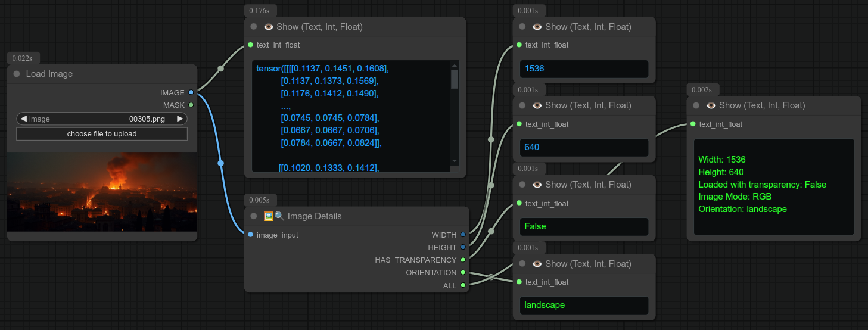Click the HEIGHT output port on Image Details

point(463,247)
